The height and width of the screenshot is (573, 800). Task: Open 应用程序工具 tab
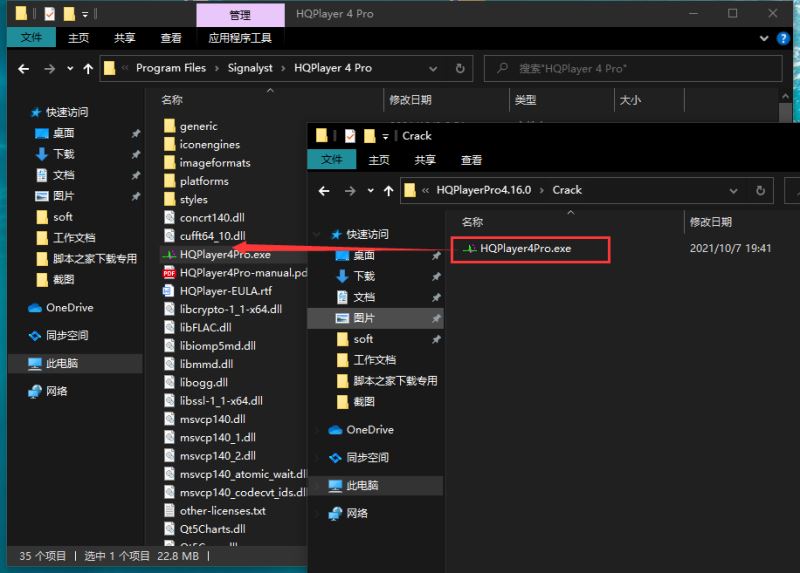pyautogui.click(x=240, y=38)
